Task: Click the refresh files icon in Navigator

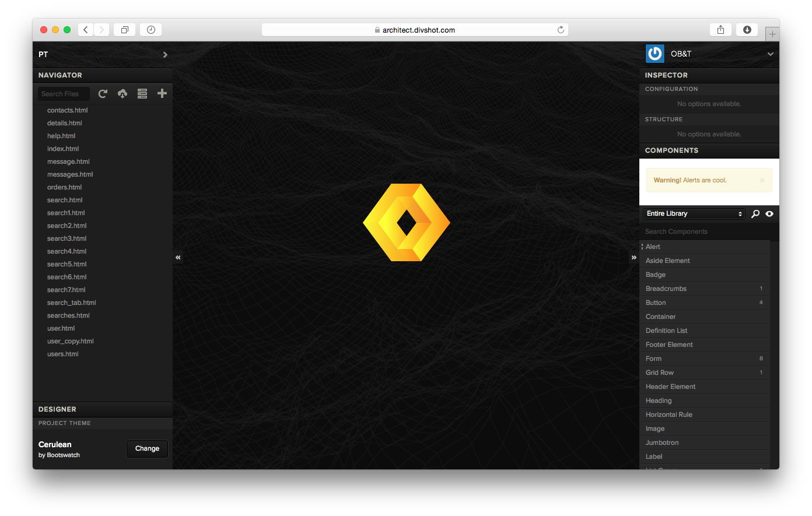Action: [x=103, y=94]
